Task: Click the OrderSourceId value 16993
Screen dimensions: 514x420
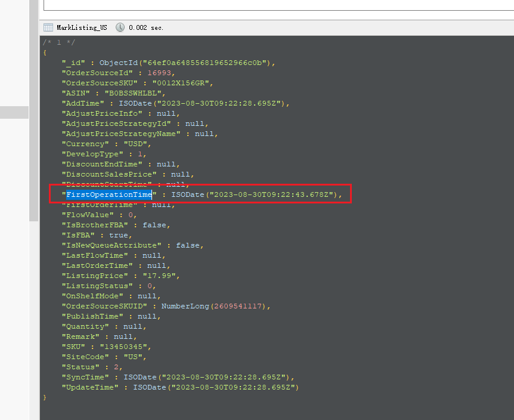Action: (159, 73)
